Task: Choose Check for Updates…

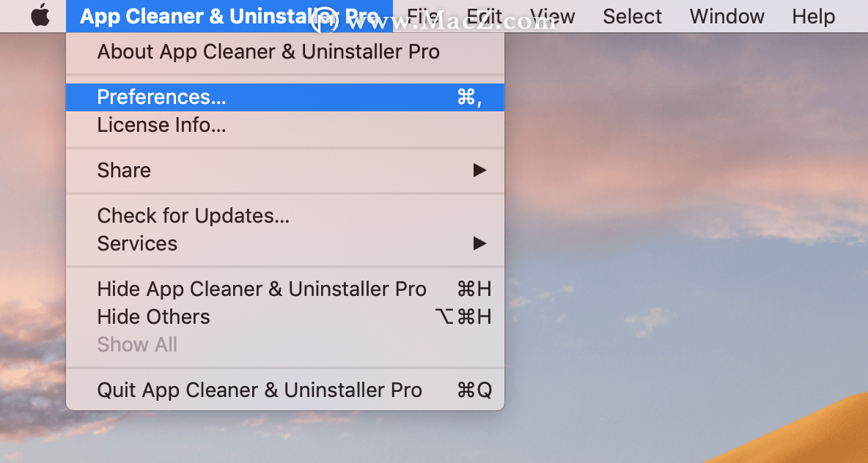Action: tap(285, 215)
